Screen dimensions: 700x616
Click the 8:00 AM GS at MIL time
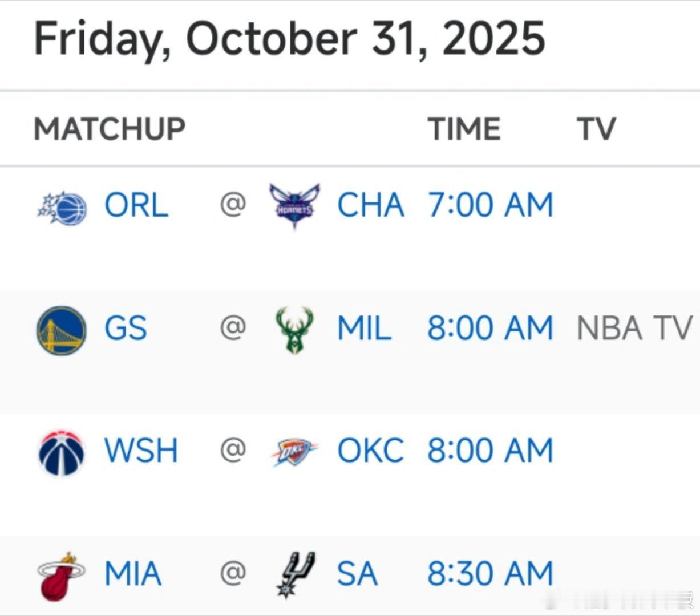pos(490,329)
